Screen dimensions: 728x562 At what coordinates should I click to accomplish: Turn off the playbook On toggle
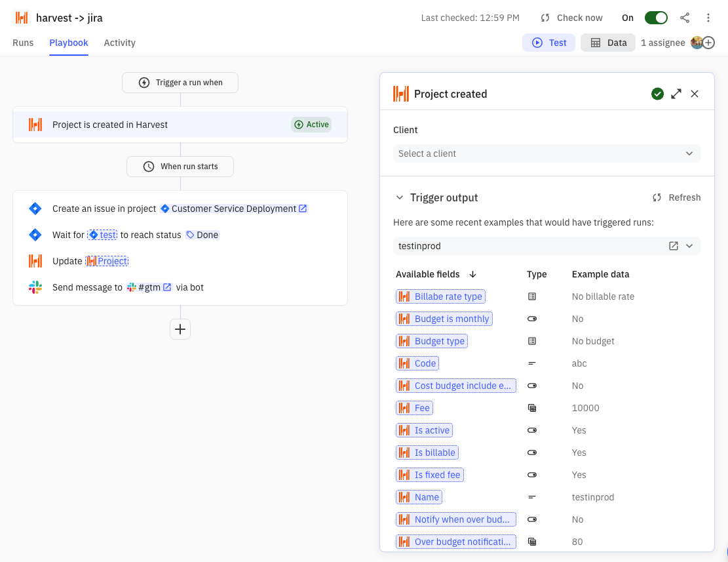click(656, 18)
